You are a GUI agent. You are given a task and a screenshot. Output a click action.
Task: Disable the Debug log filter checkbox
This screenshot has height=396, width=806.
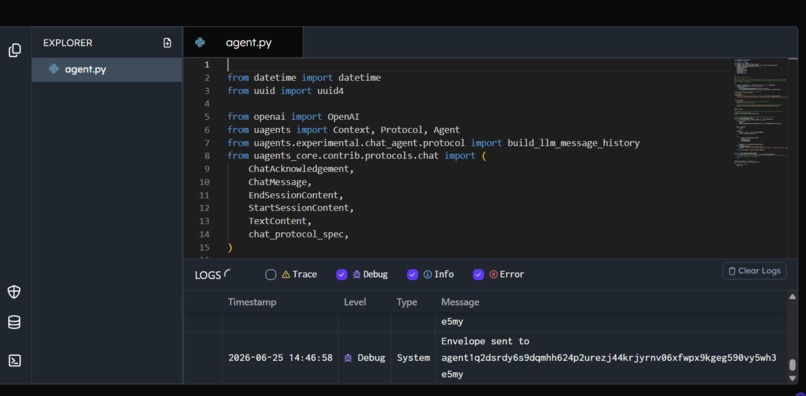tap(342, 275)
